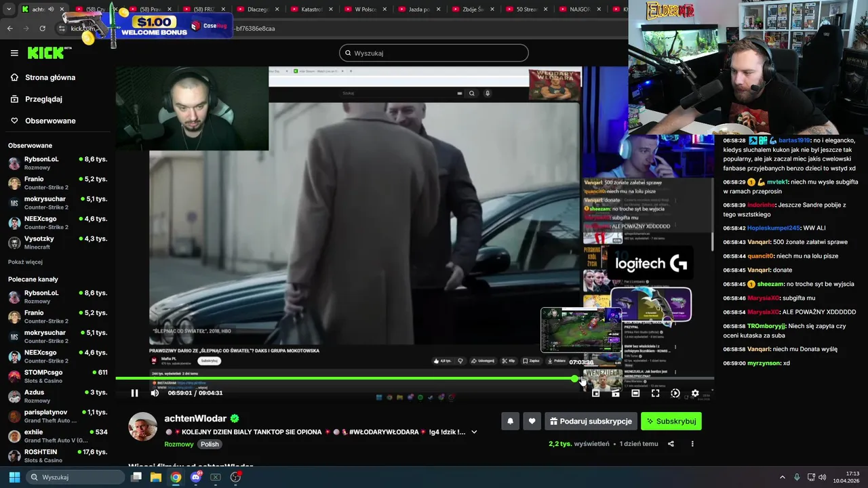
Task: Open ROSHTEIN recommended channel
Action: tap(58, 455)
